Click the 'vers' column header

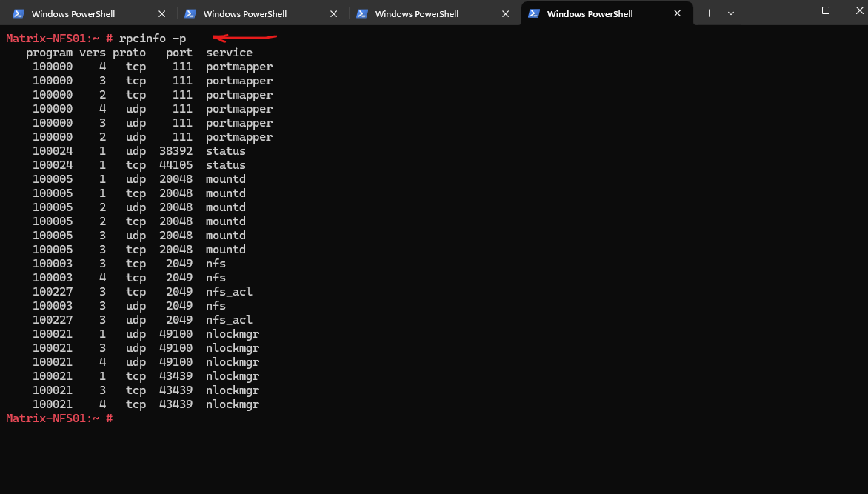click(93, 53)
